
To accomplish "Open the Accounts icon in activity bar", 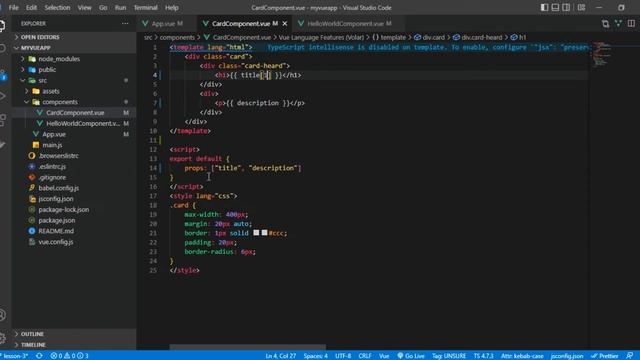I will coord(3,315).
